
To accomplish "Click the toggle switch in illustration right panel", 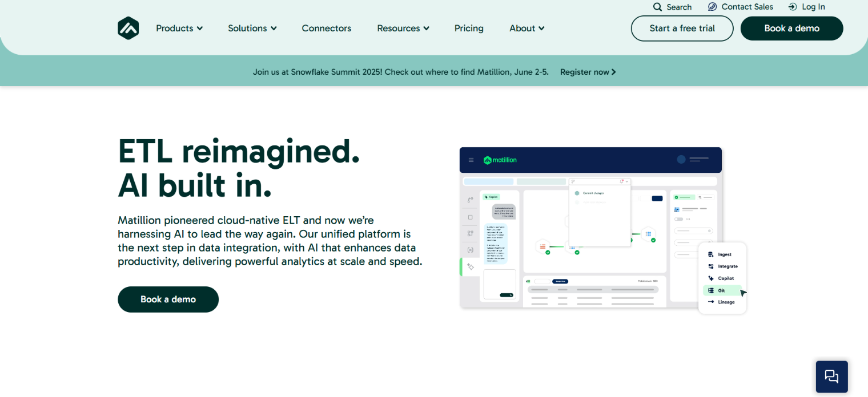I will tap(678, 219).
